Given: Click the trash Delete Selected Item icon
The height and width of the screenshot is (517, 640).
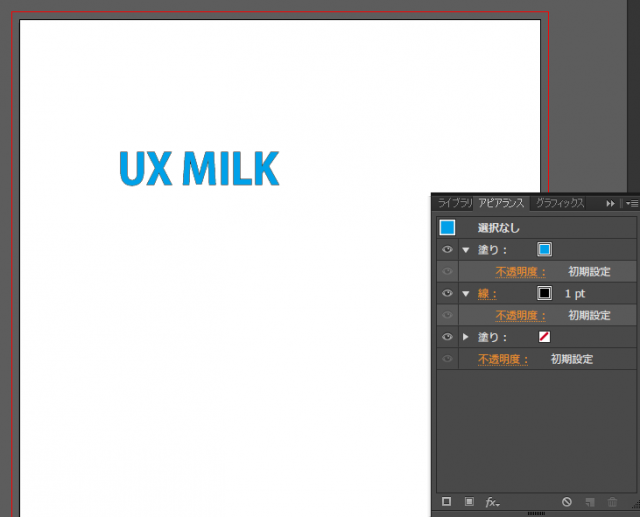Looking at the screenshot, I should (x=613, y=501).
